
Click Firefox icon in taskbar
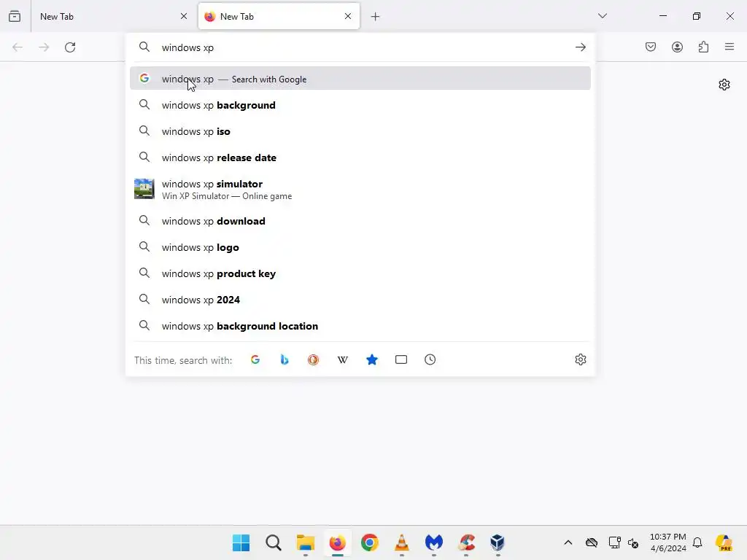(x=337, y=542)
